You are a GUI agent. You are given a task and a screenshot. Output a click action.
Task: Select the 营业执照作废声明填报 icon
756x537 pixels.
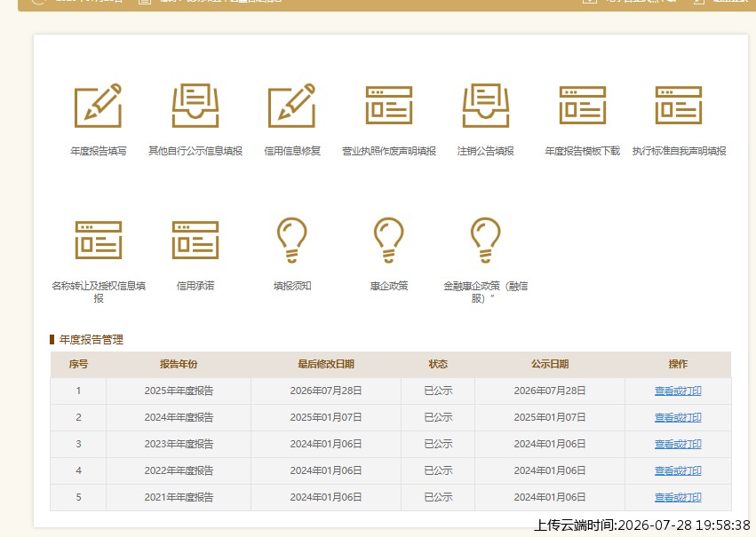pos(388,106)
